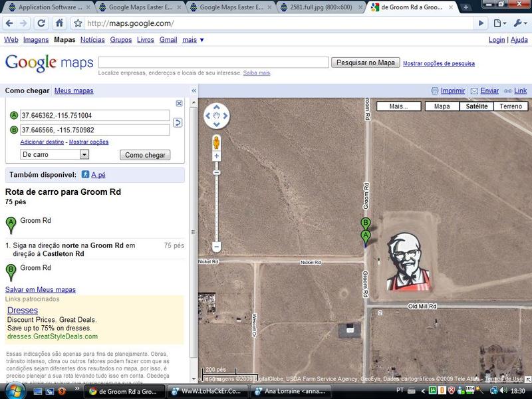The width and height of the screenshot is (532, 399).
Task: Switch to Satélite view
Action: pyautogui.click(x=476, y=106)
